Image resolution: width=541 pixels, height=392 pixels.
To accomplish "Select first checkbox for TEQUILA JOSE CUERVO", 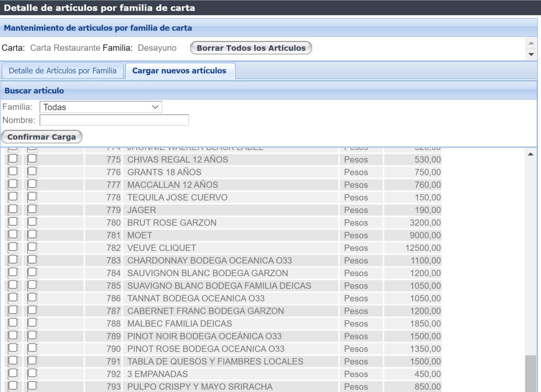I will (x=13, y=198).
